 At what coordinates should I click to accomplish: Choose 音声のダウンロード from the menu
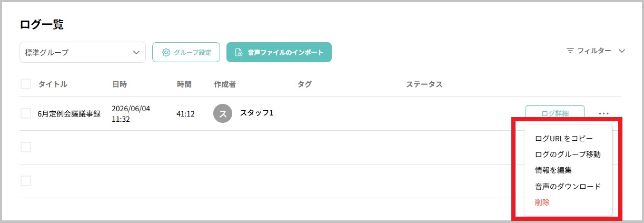pos(568,186)
